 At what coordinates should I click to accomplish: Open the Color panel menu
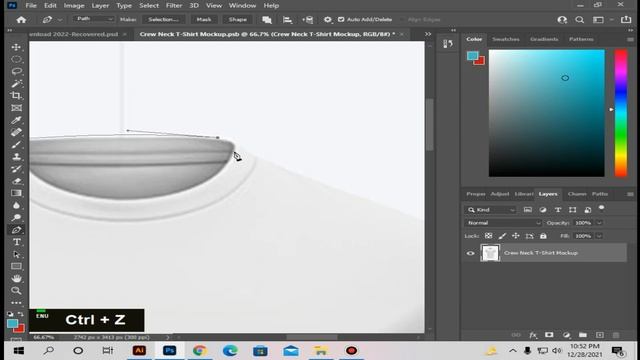[630, 39]
